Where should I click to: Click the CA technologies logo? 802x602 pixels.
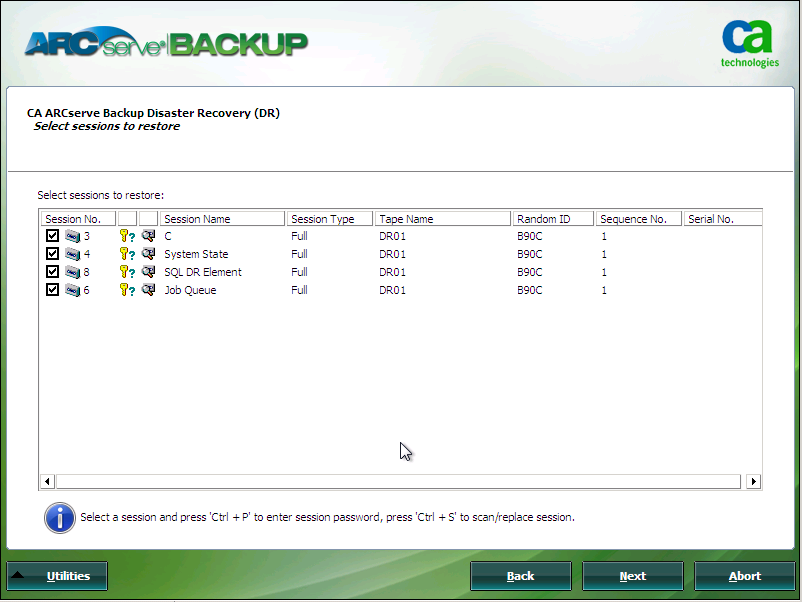click(x=749, y=44)
